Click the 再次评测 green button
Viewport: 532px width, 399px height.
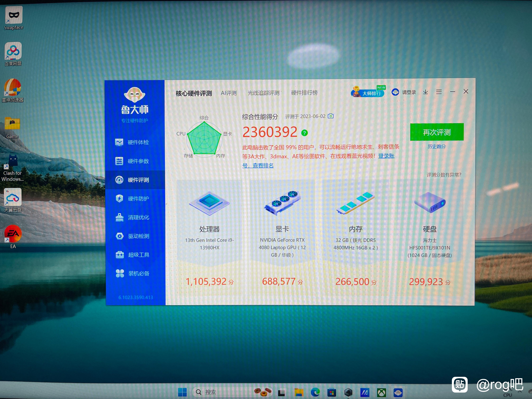tap(437, 132)
